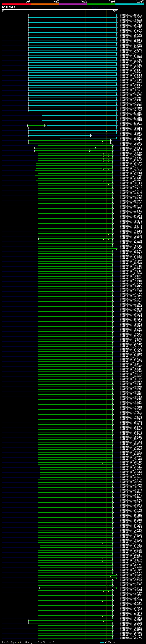
Task: Select label UniRef100_P12331
Action: [131, 289]
